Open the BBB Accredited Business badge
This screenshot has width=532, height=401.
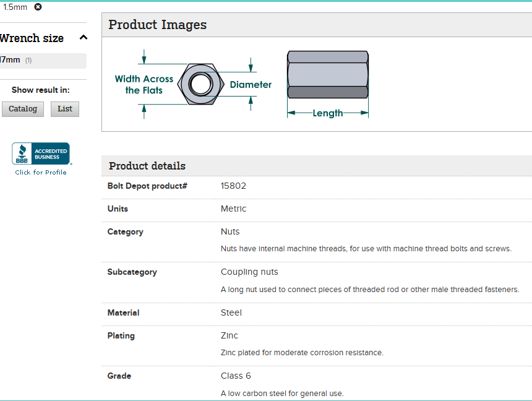[41, 153]
